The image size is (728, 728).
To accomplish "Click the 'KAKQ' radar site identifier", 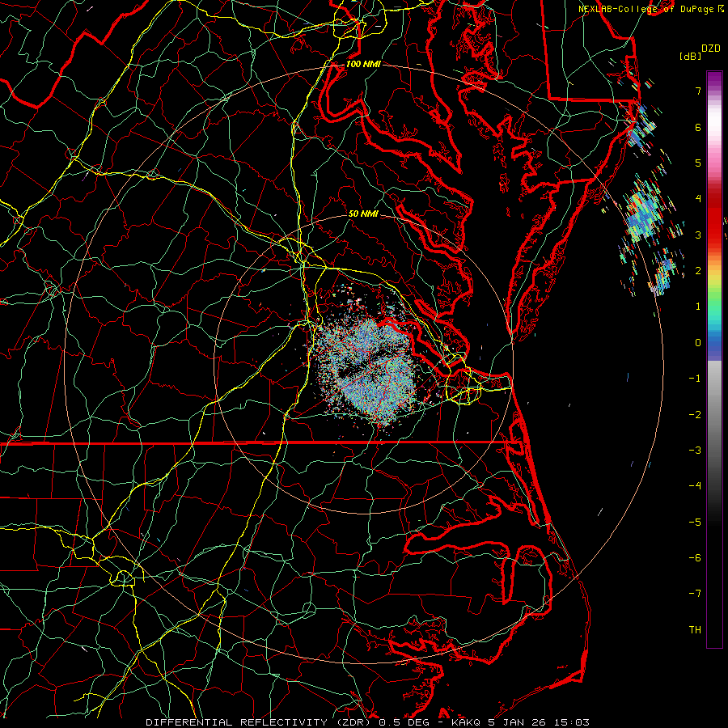I will [x=467, y=722].
